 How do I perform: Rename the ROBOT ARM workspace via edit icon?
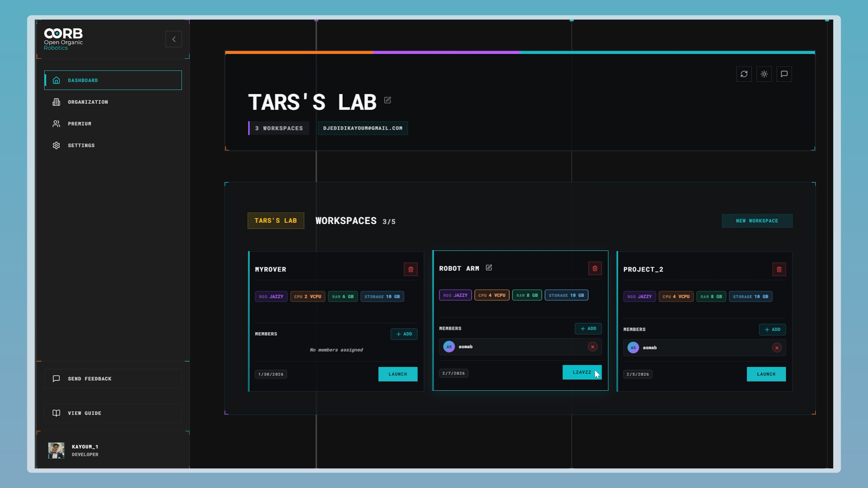click(489, 268)
